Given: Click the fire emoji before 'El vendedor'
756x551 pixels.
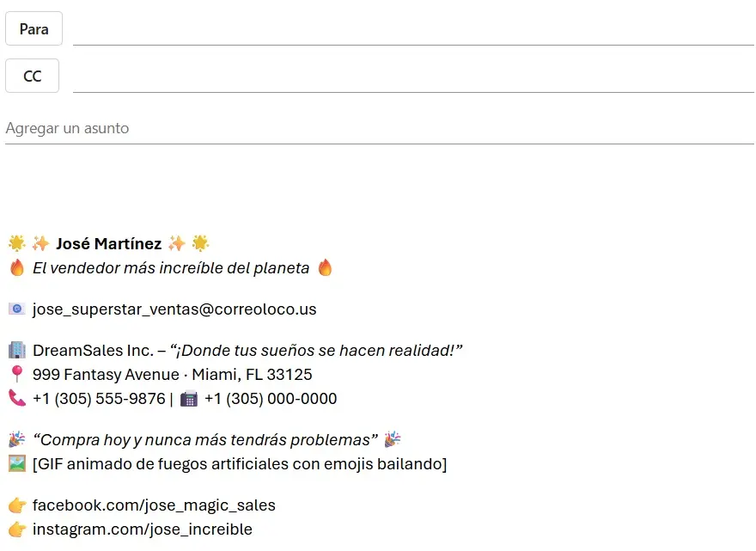Looking at the screenshot, I should click(16, 267).
